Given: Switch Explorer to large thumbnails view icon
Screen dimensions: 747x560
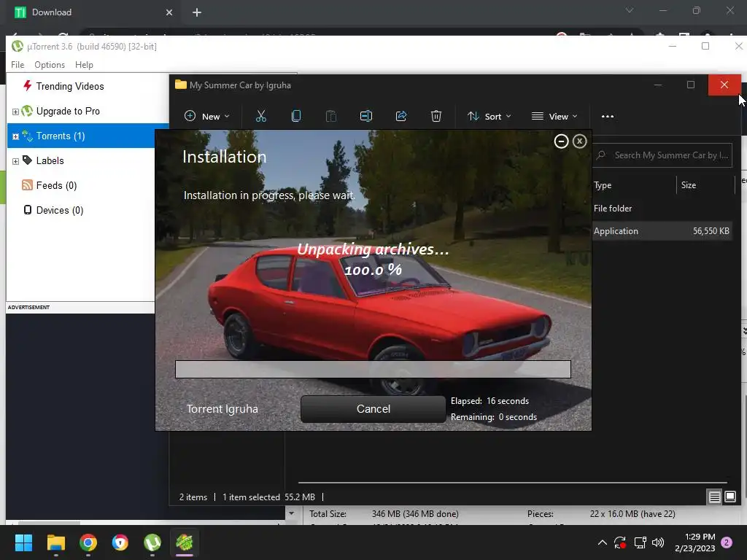Looking at the screenshot, I should [x=729, y=497].
